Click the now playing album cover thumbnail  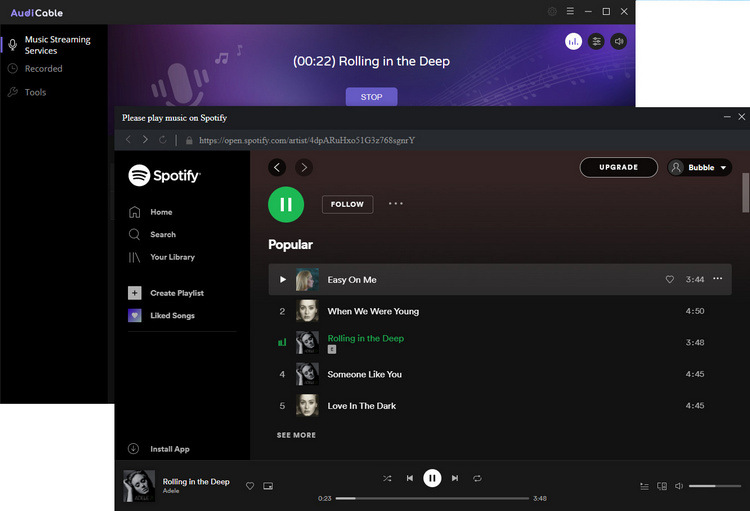139,486
